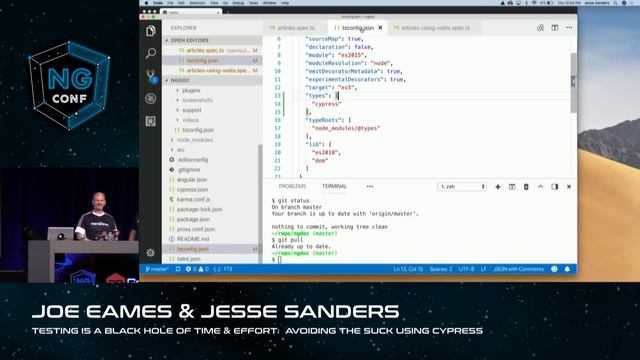The width and height of the screenshot is (640, 360).
Task: Open the Debug view in activity bar
Action: point(151,98)
